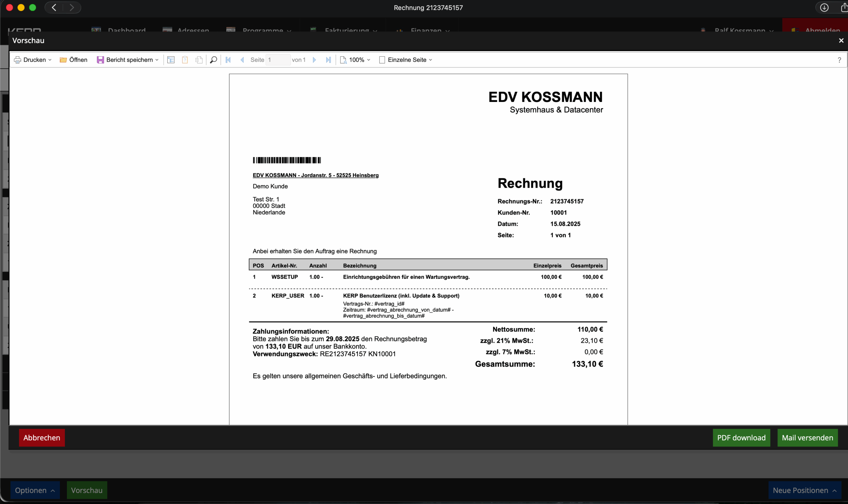Image resolution: width=848 pixels, height=504 pixels.
Task: Click the WSSETUP article number
Action: pyautogui.click(x=285, y=277)
